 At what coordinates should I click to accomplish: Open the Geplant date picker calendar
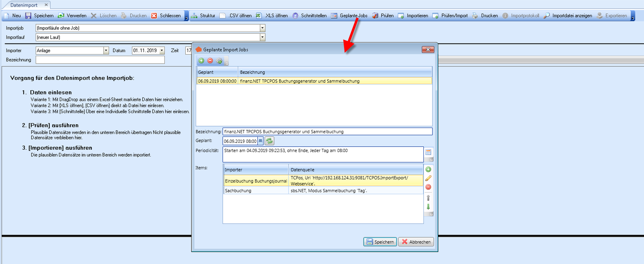pos(260,141)
